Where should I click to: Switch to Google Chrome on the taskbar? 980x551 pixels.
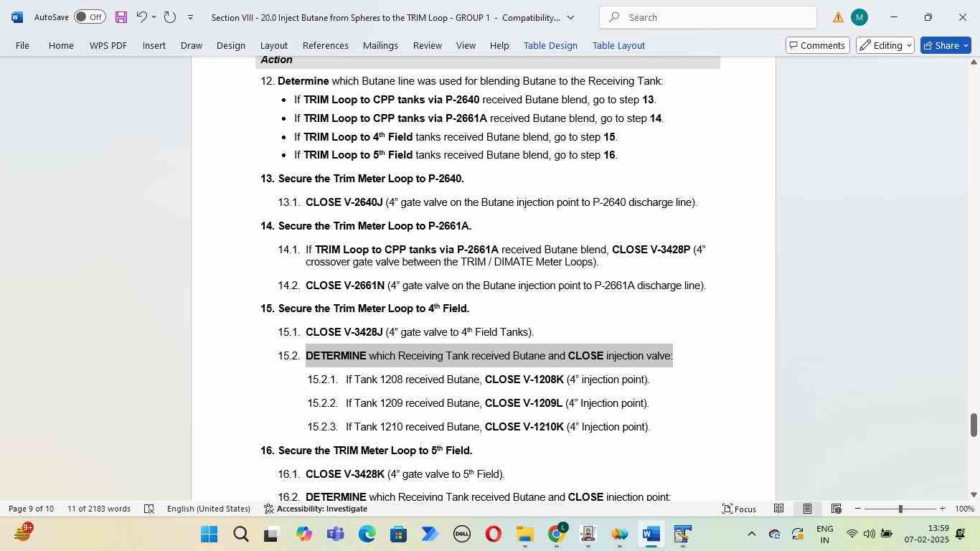(x=557, y=534)
